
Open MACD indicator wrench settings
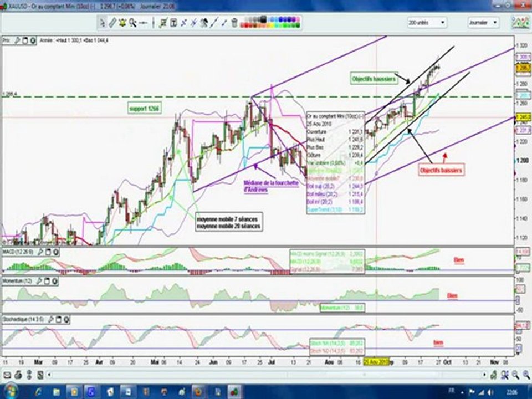(40, 252)
